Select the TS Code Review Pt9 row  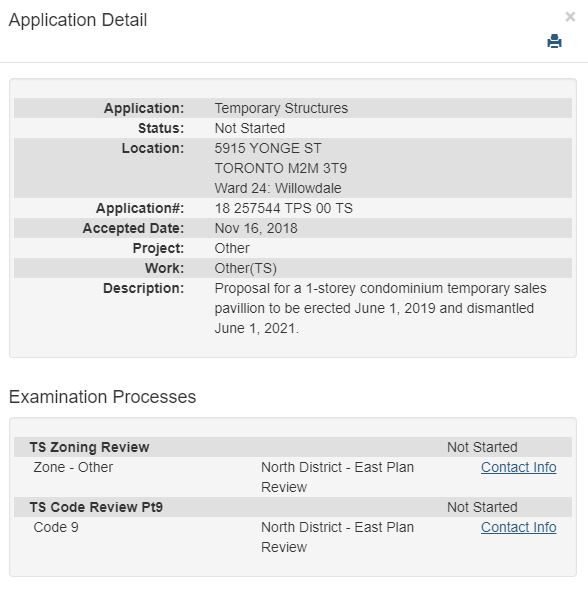click(293, 507)
